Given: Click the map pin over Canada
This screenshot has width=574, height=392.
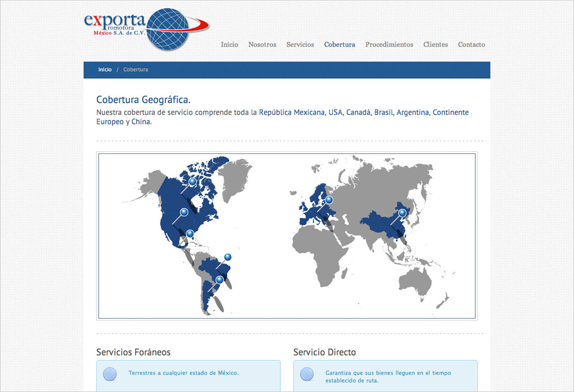Looking at the screenshot, I should (192, 181).
